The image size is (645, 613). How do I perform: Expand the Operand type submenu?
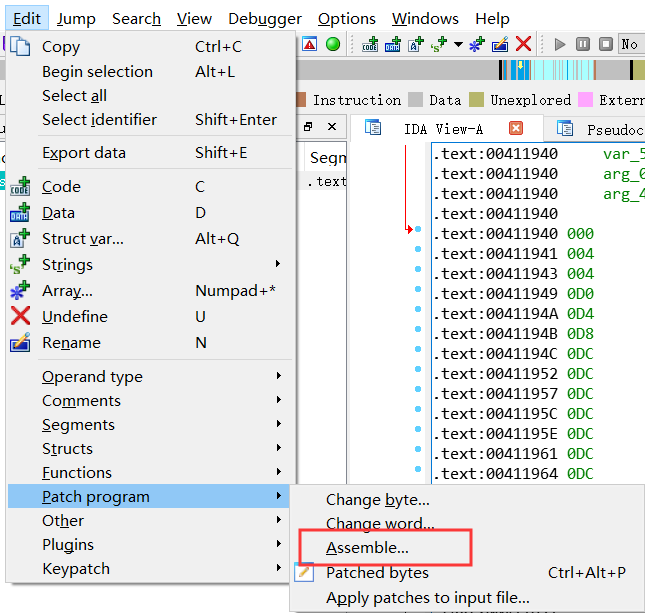click(x=278, y=376)
